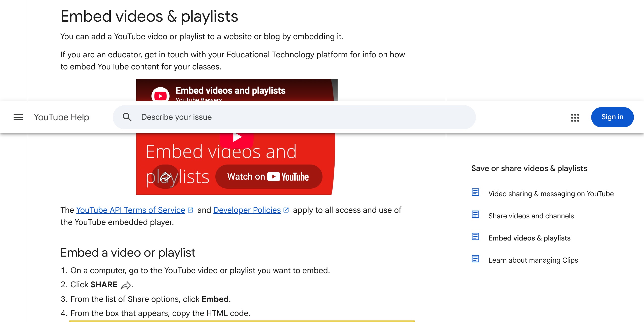Open the hamburger main menu
Image resolution: width=644 pixels, height=322 pixels.
(x=18, y=117)
